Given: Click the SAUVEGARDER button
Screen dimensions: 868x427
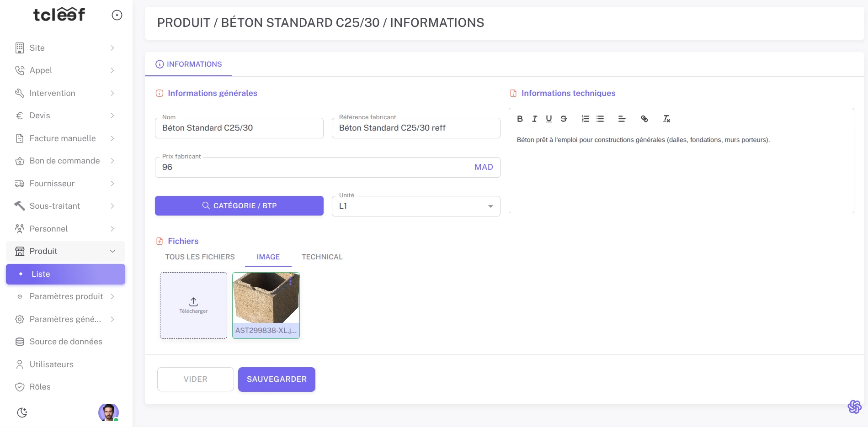Looking at the screenshot, I should pos(277,379).
